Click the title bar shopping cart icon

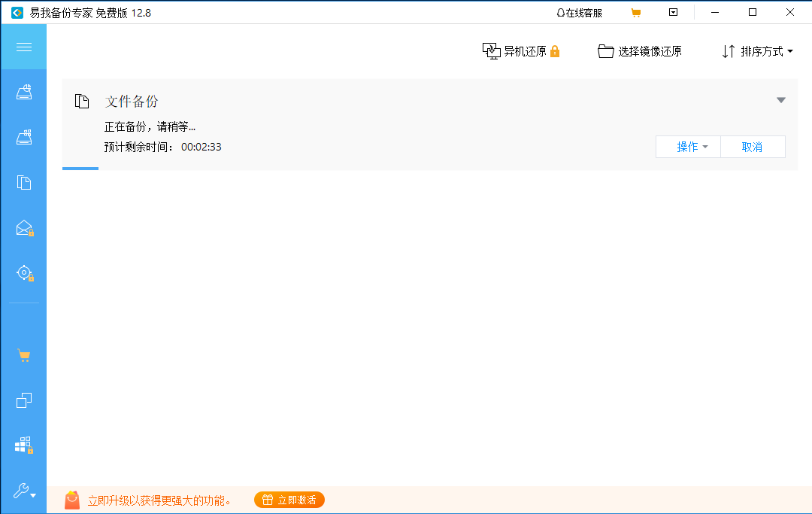[636, 13]
